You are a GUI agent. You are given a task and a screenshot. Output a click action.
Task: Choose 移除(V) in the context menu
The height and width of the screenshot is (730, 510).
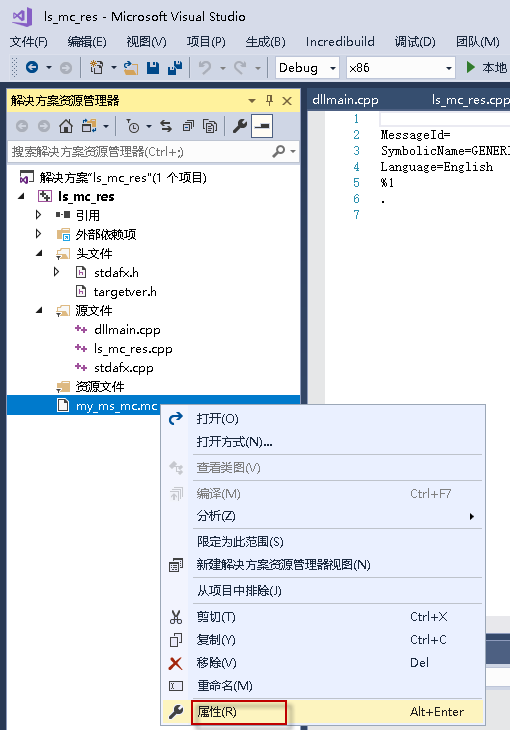323,662
